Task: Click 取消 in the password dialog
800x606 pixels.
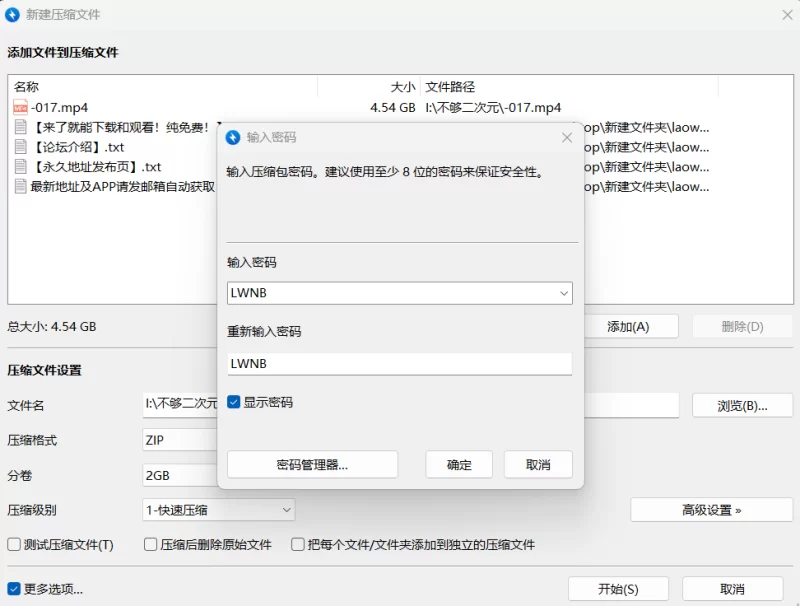Action: [538, 464]
